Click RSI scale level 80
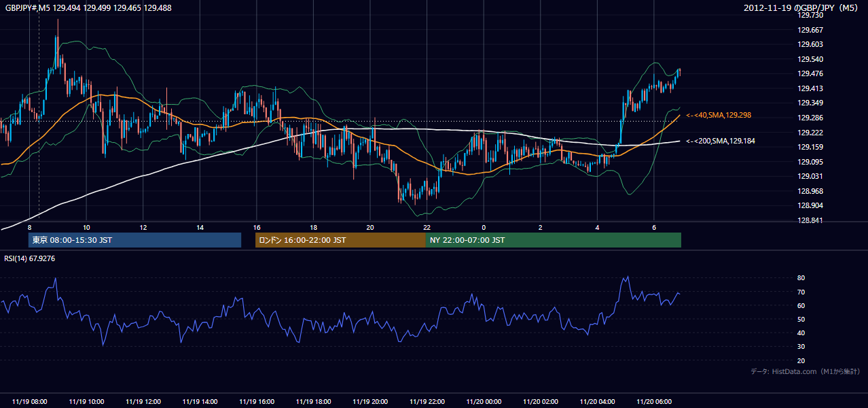The height and width of the screenshot is (408, 868). coord(801,278)
